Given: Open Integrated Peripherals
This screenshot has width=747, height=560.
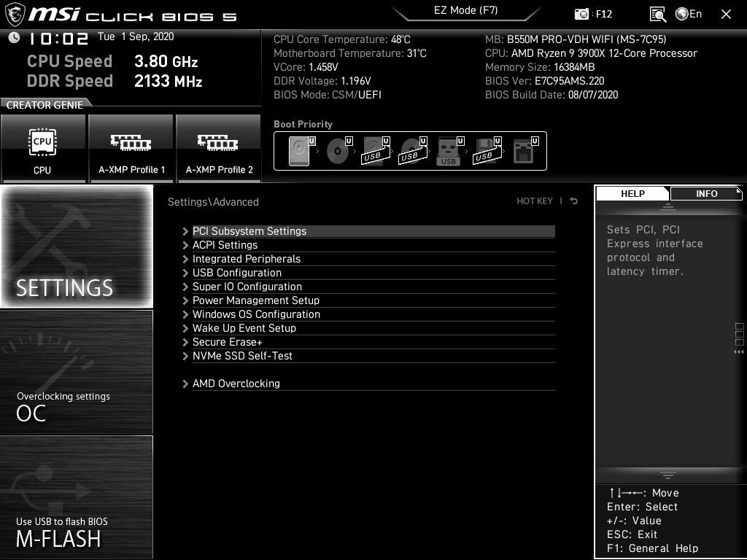Looking at the screenshot, I should tap(373, 259).
